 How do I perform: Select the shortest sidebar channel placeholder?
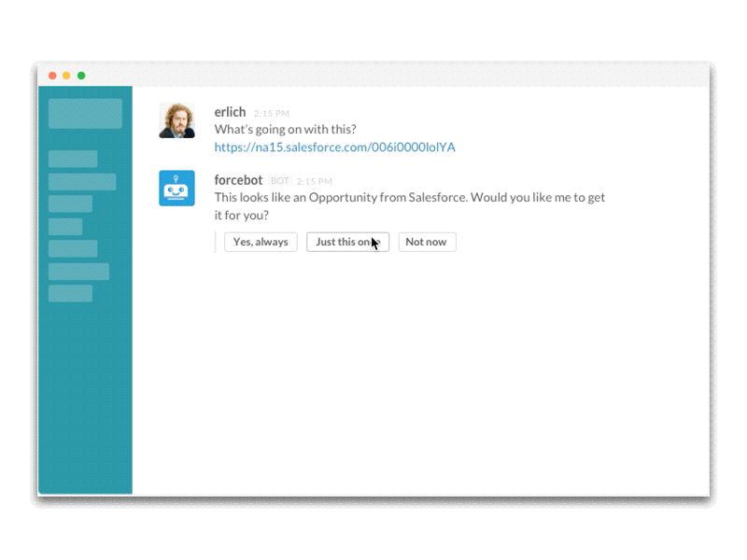point(65,227)
